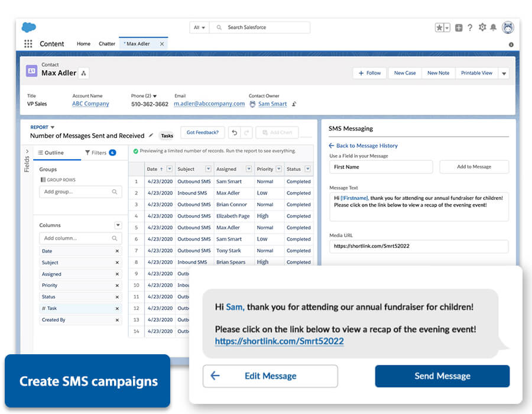Viewport: 532px width, 414px height.
Task: Click the Follow button
Action: pos(370,73)
